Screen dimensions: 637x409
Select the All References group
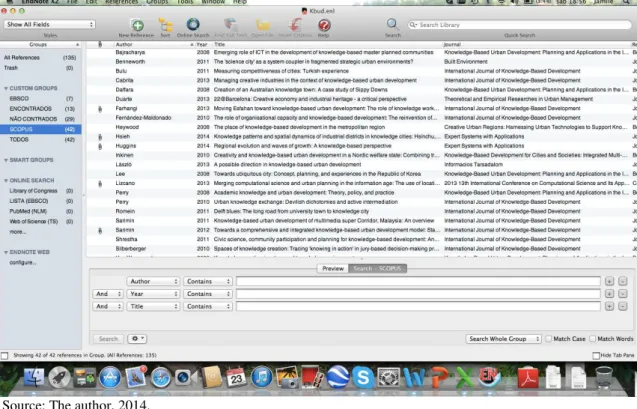point(40,58)
